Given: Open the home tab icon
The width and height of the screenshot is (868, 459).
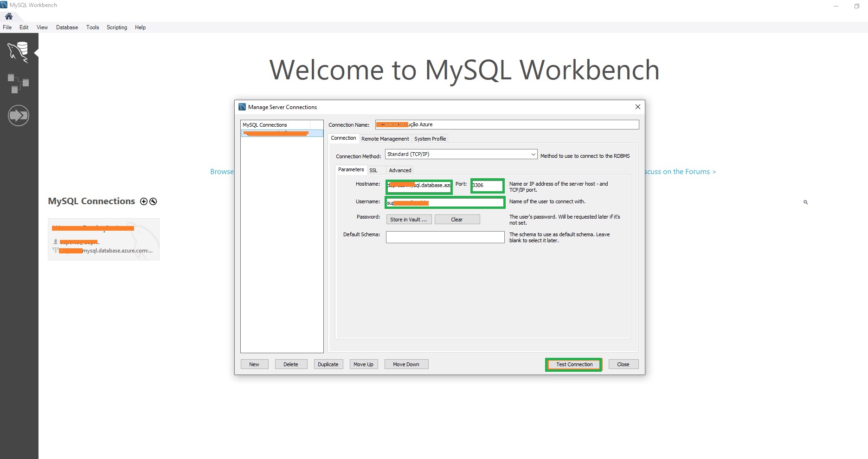Looking at the screenshot, I should pyautogui.click(x=9, y=16).
